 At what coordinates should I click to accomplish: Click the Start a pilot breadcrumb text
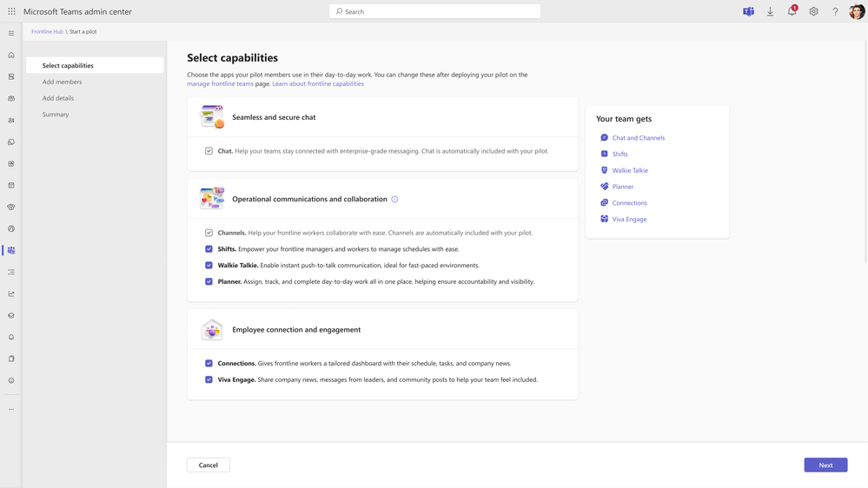tap(83, 31)
